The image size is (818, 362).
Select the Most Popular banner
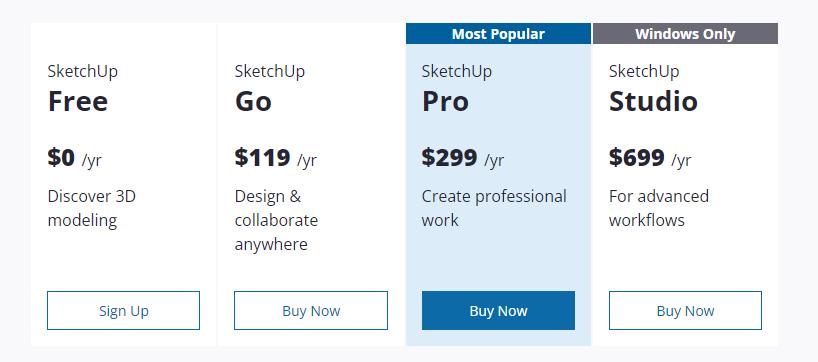[498, 33]
